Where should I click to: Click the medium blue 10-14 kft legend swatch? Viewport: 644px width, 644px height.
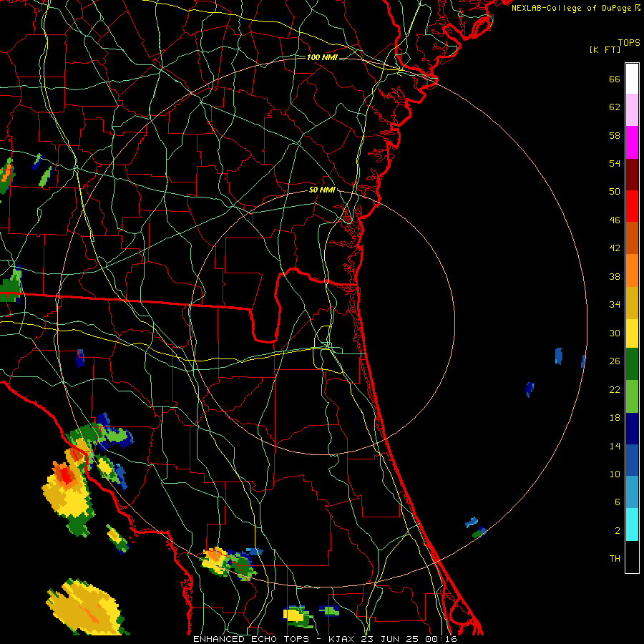[632, 460]
